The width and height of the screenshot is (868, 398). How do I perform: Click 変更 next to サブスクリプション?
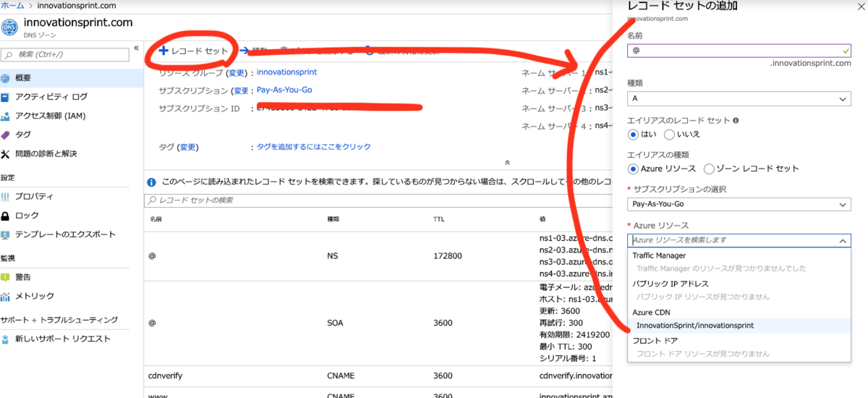point(240,91)
